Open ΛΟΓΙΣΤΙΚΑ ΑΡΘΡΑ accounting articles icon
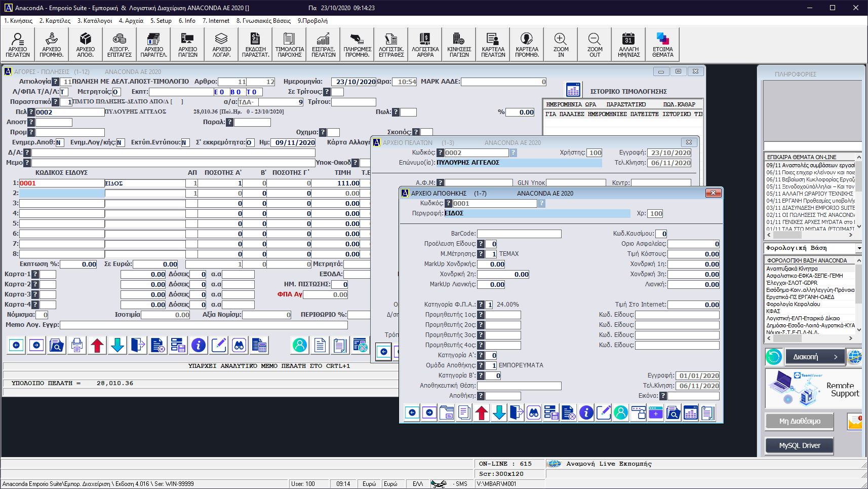Screen dimensions: 868x489 click(425, 45)
